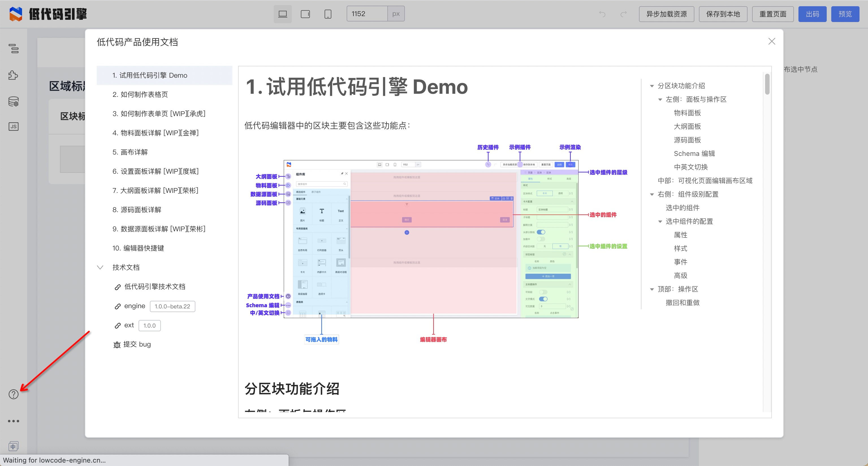Open 如何制作表格页 documentation item
The image size is (868, 466).
[140, 95]
